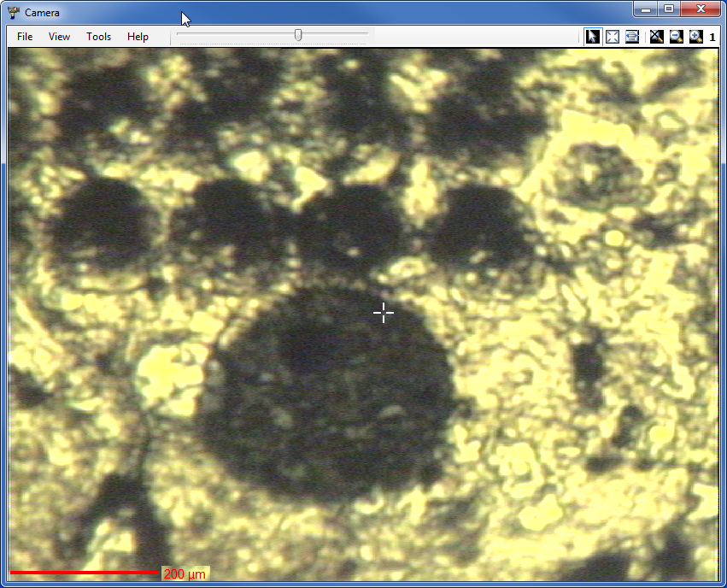Open the Tools menu
Screen dimensions: 727x588
tap(99, 37)
